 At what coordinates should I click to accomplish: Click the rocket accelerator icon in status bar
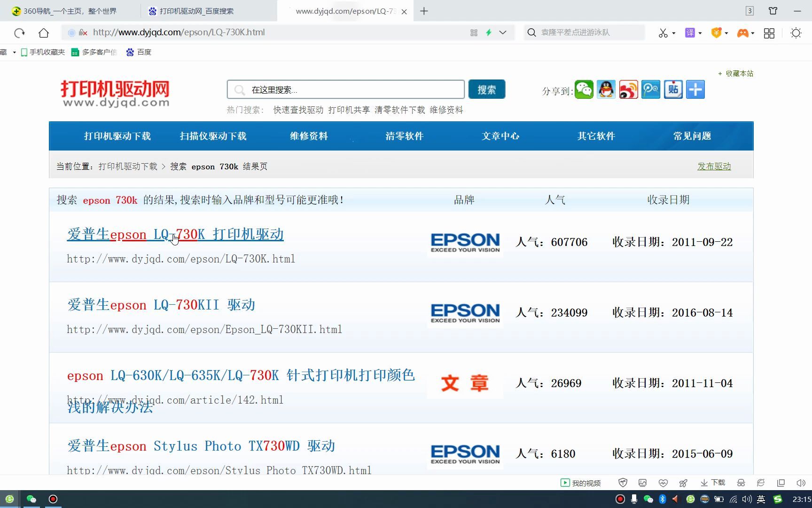(684, 483)
